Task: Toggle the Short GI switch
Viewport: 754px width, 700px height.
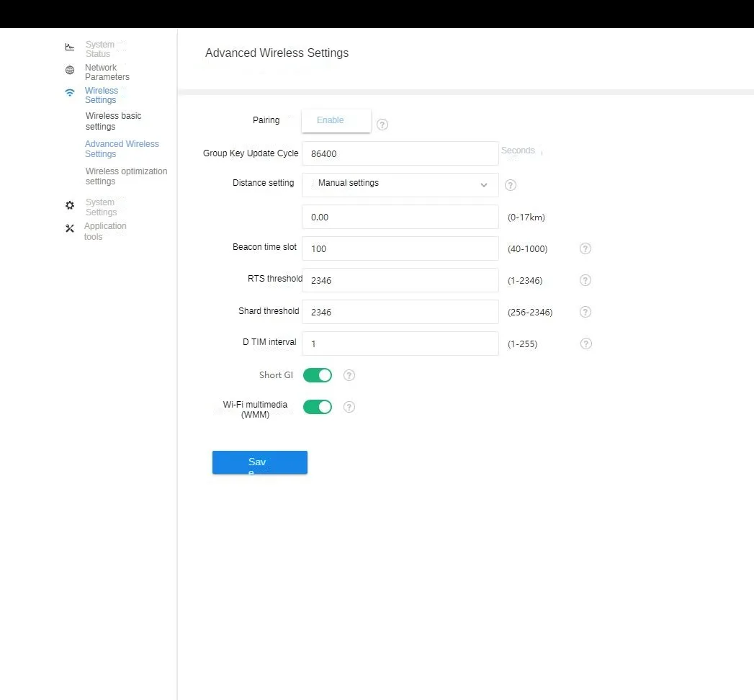Action: pos(318,375)
